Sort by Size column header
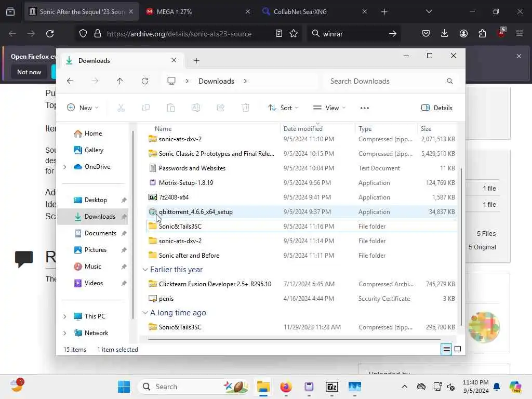Image resolution: width=532 pixels, height=399 pixels. [x=426, y=129]
